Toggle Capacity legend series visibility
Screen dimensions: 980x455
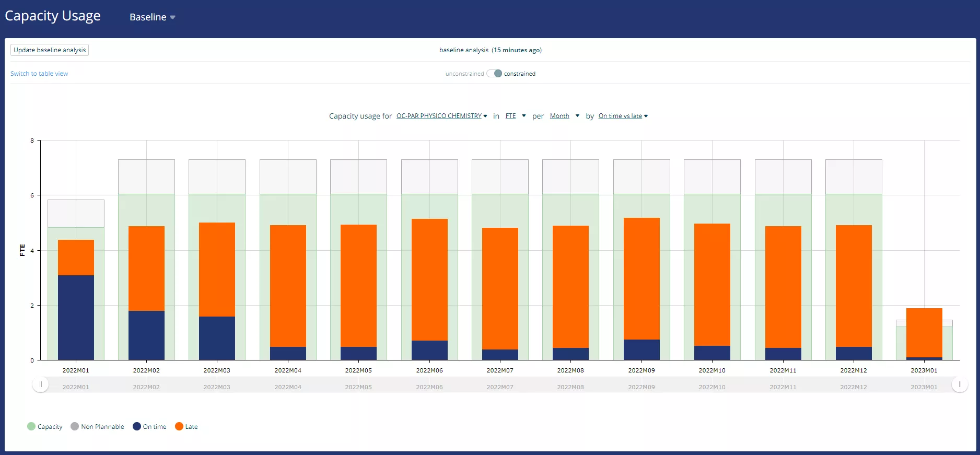(45, 426)
